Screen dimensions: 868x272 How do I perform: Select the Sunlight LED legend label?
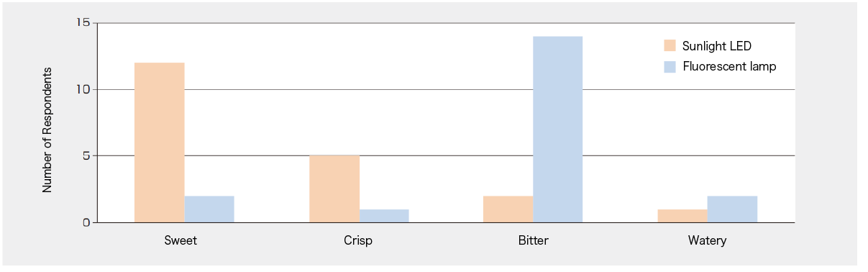[x=716, y=46]
